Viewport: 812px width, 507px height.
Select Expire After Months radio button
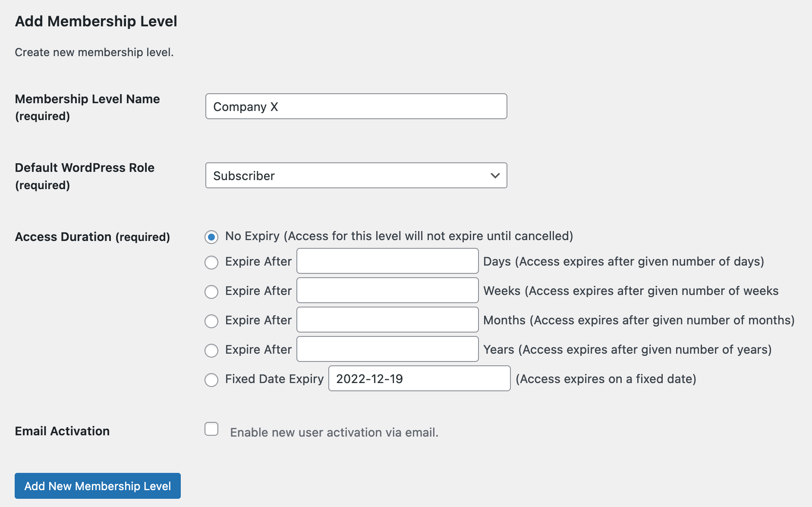211,321
